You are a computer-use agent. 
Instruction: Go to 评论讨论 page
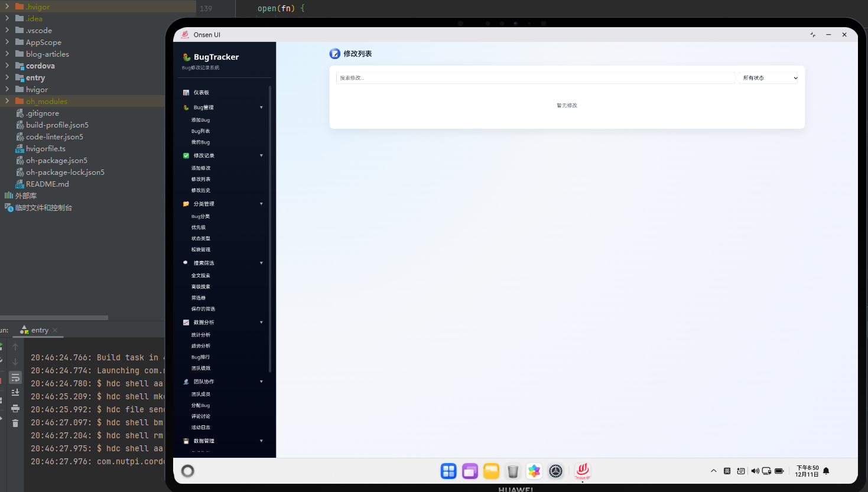[201, 416]
